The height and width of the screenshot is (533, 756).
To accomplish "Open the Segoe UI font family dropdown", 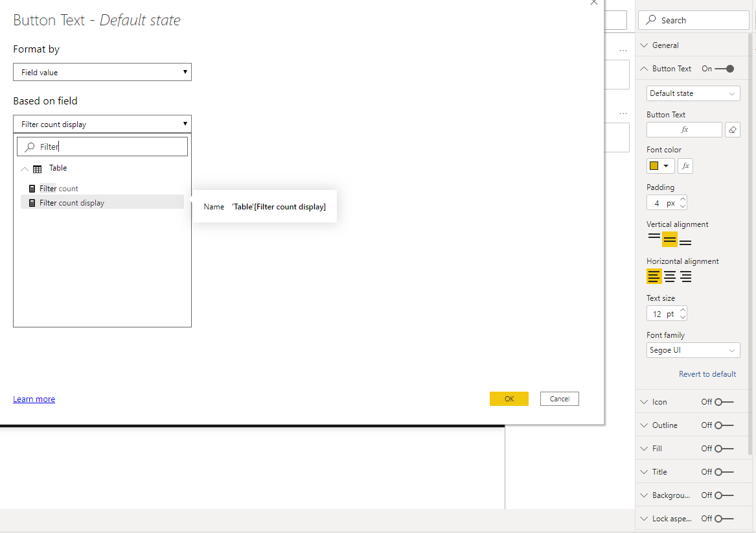I will tap(693, 349).
